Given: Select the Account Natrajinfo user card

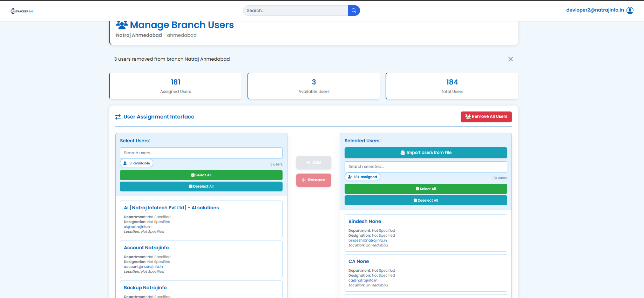Looking at the screenshot, I should tap(201, 259).
